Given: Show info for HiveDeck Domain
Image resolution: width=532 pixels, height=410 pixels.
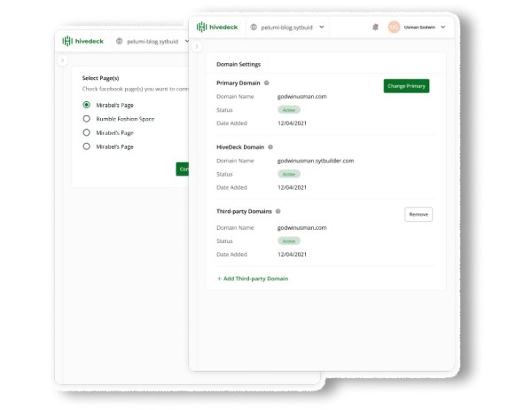Looking at the screenshot, I should coord(270,147).
